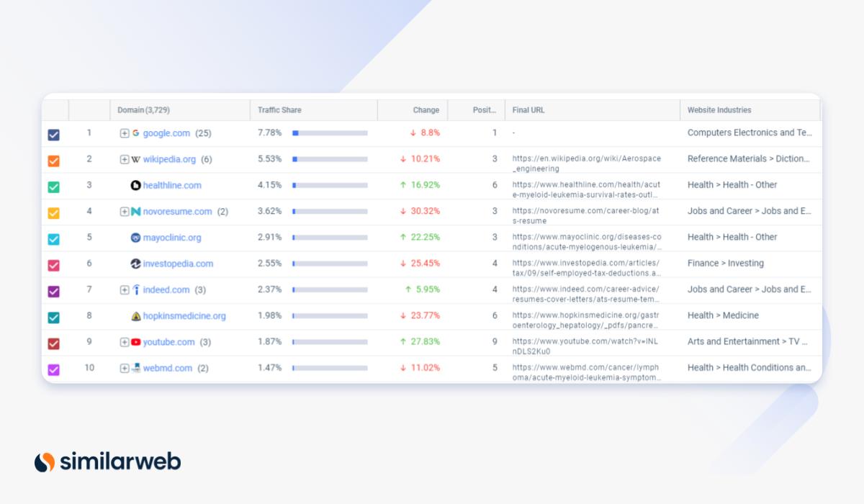Viewport: 864px width, 504px height.
Task: Click the Google favicon next to google.com
Action: click(x=135, y=133)
